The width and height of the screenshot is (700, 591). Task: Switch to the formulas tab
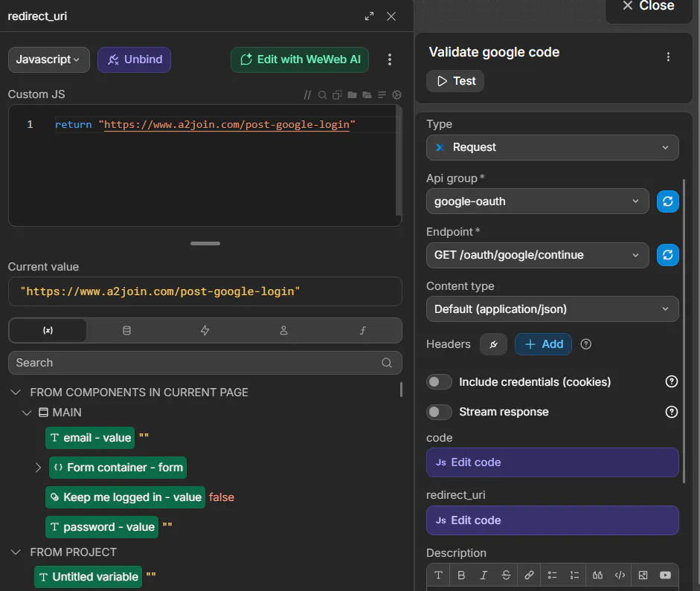coord(362,331)
